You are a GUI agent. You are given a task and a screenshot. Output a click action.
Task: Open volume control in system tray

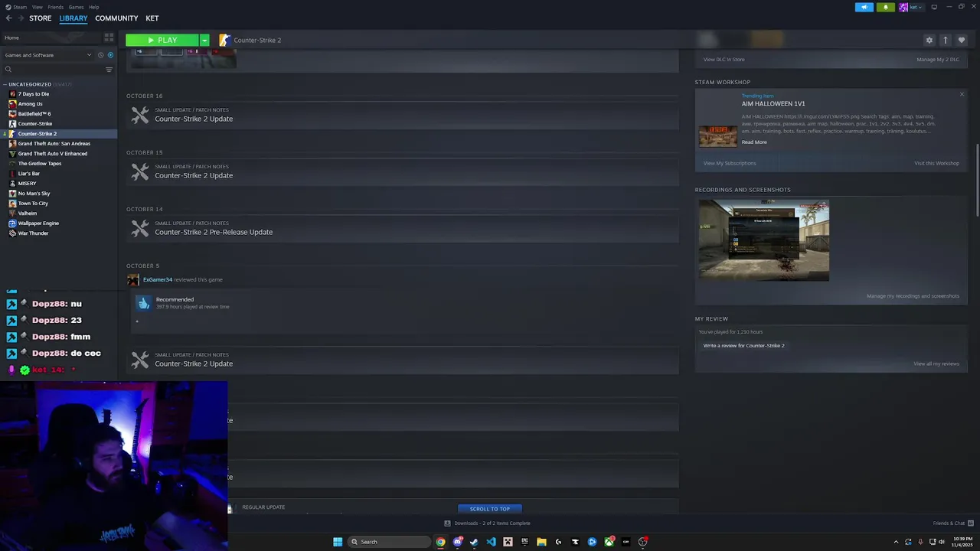(942, 542)
